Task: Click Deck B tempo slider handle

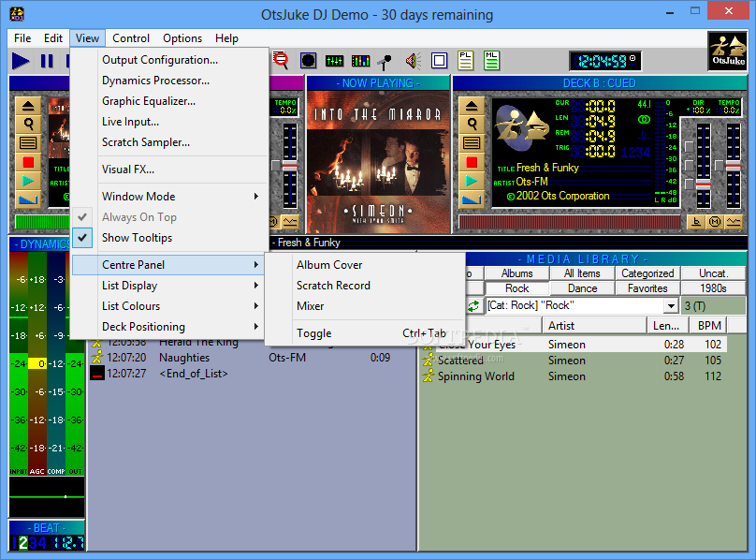Action: pyautogui.click(x=734, y=167)
